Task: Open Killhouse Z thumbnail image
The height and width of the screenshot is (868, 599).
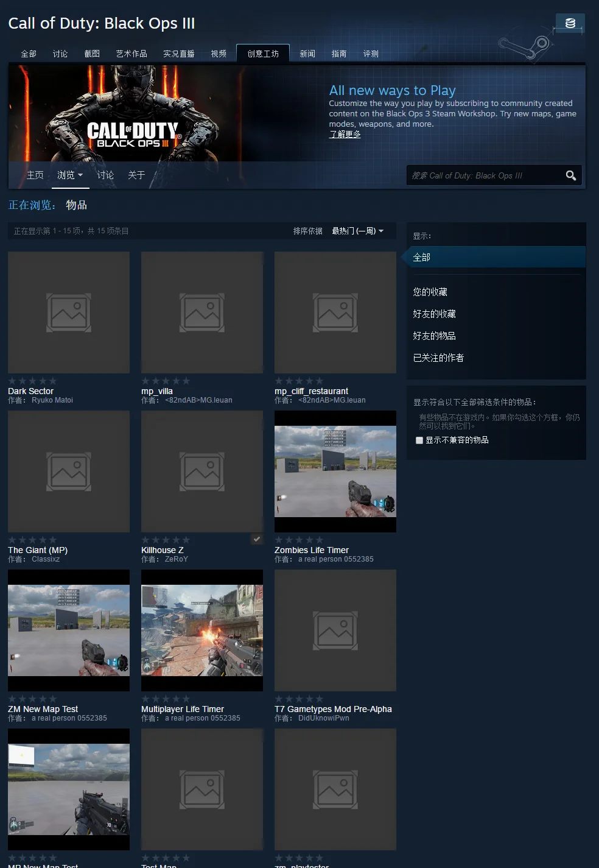Action: pyautogui.click(x=202, y=471)
